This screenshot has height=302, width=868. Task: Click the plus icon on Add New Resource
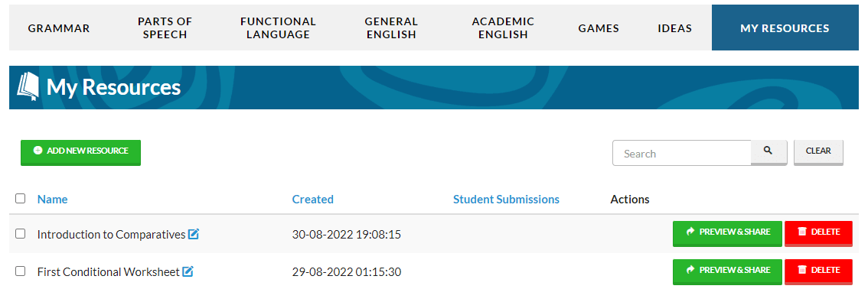pyautogui.click(x=38, y=151)
